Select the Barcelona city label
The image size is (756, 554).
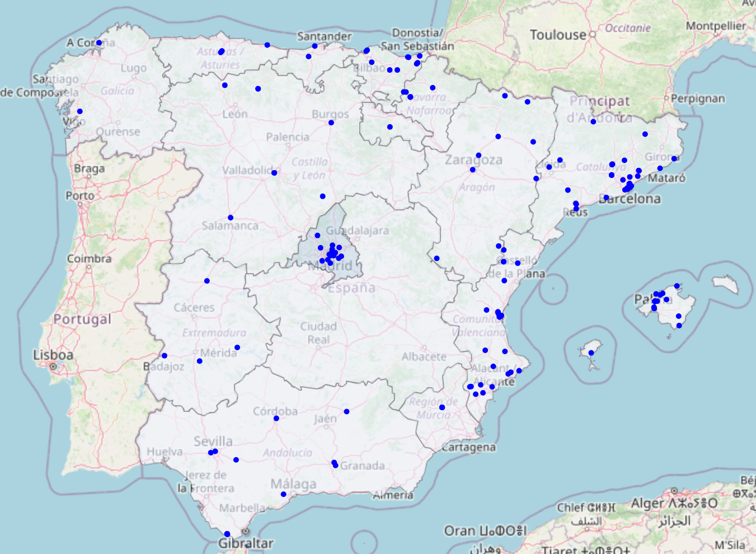click(x=630, y=199)
